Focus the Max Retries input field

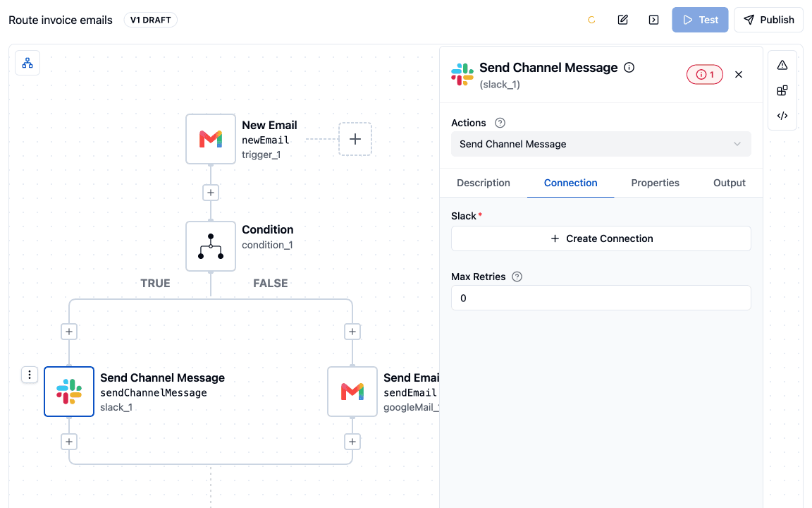tap(601, 298)
